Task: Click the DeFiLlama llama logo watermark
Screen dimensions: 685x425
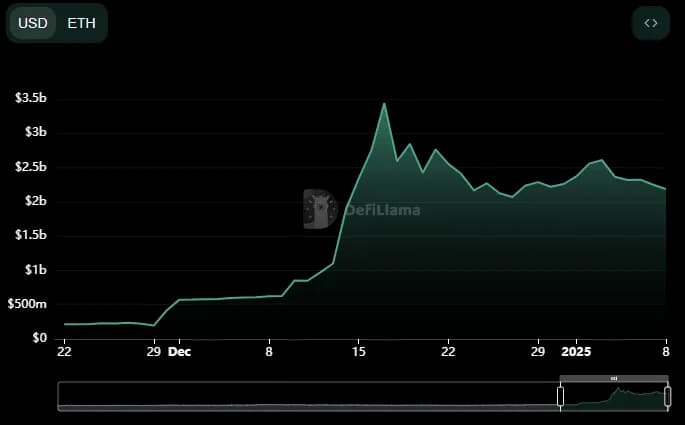Action: point(321,209)
